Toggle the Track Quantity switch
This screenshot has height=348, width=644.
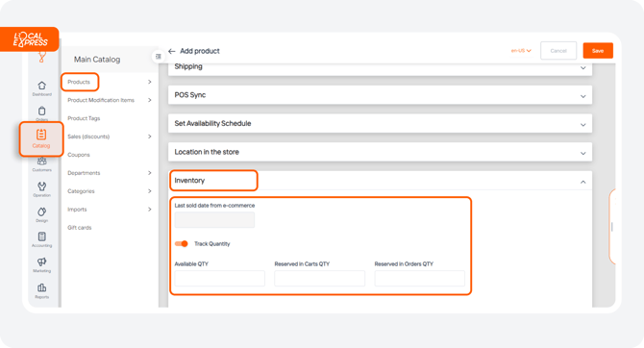click(181, 243)
